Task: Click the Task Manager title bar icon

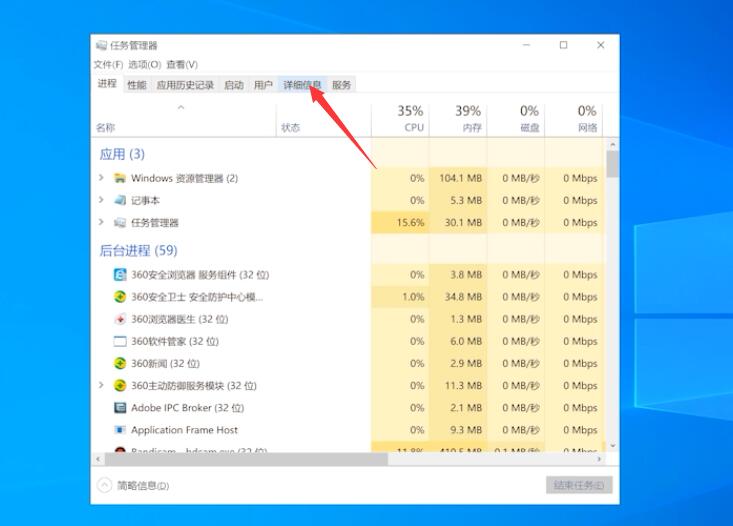Action: 101,45
